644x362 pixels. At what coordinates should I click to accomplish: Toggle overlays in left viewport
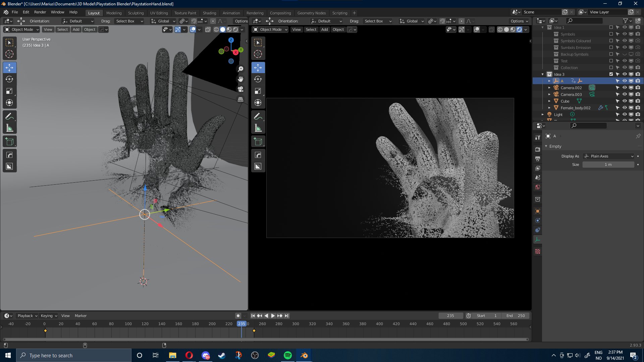click(x=193, y=29)
